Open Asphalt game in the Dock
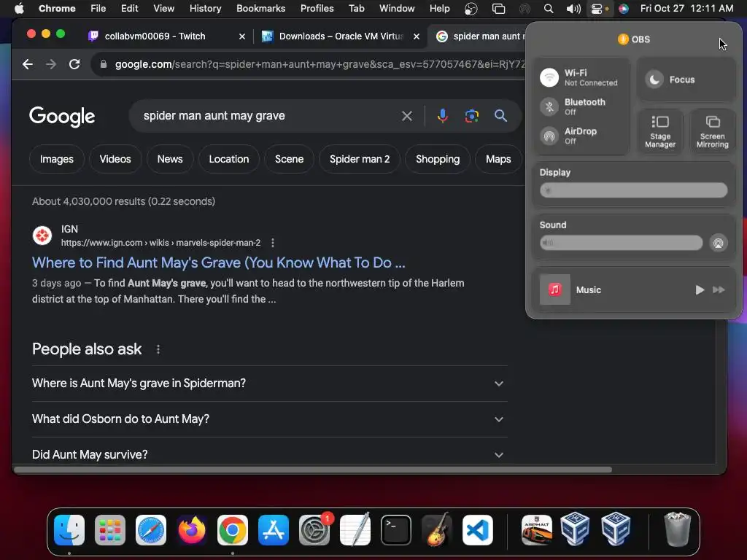Viewport: 747px width, 560px height. [536, 530]
